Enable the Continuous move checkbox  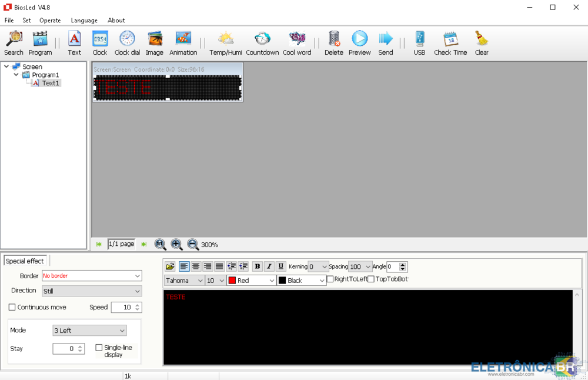pos(12,307)
